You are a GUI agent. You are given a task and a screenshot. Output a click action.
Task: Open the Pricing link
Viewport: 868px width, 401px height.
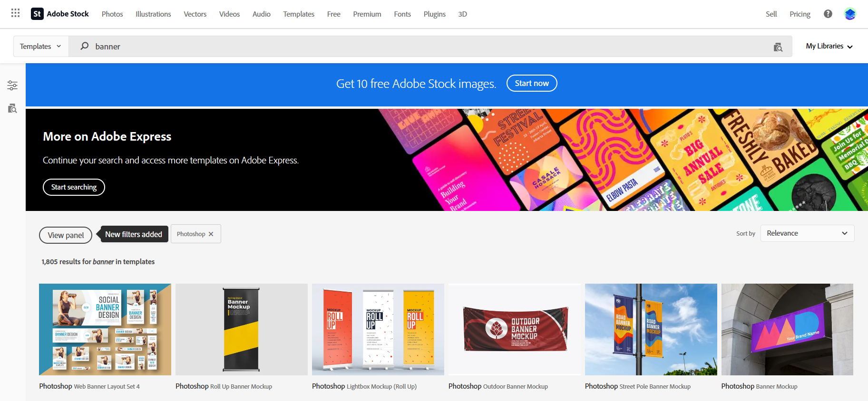click(800, 14)
